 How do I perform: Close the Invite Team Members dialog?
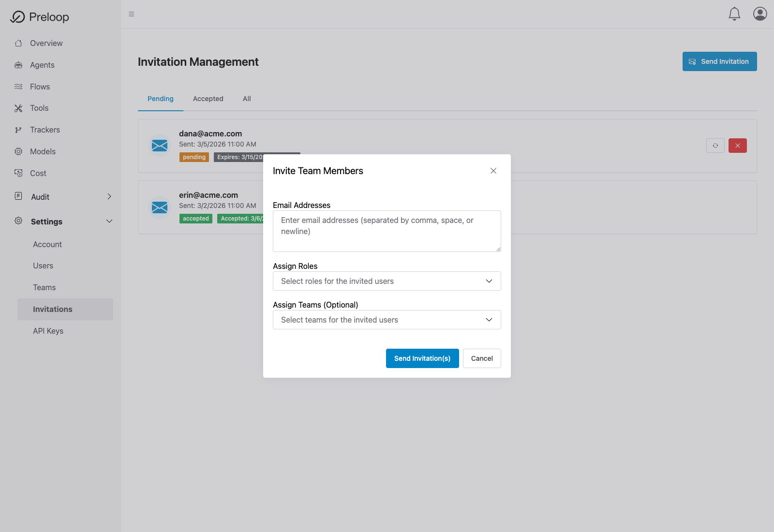pyautogui.click(x=493, y=171)
